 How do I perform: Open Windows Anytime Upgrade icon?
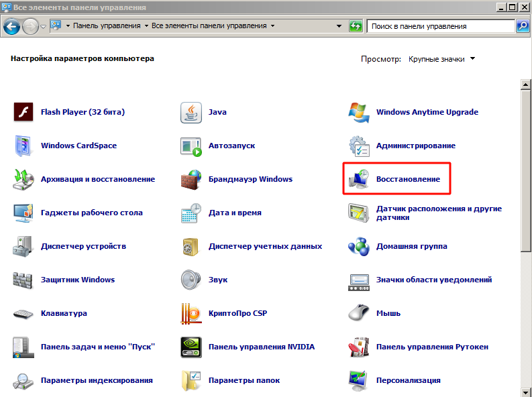(359, 112)
